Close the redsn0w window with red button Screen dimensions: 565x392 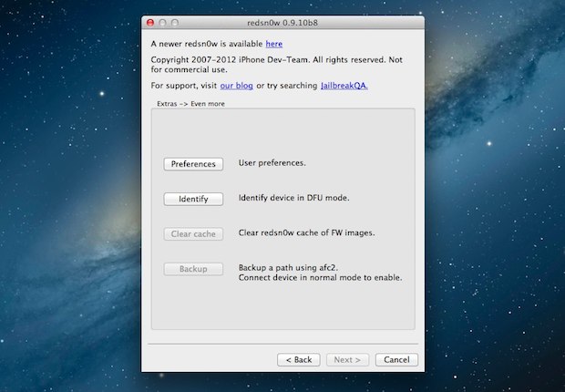pos(150,23)
